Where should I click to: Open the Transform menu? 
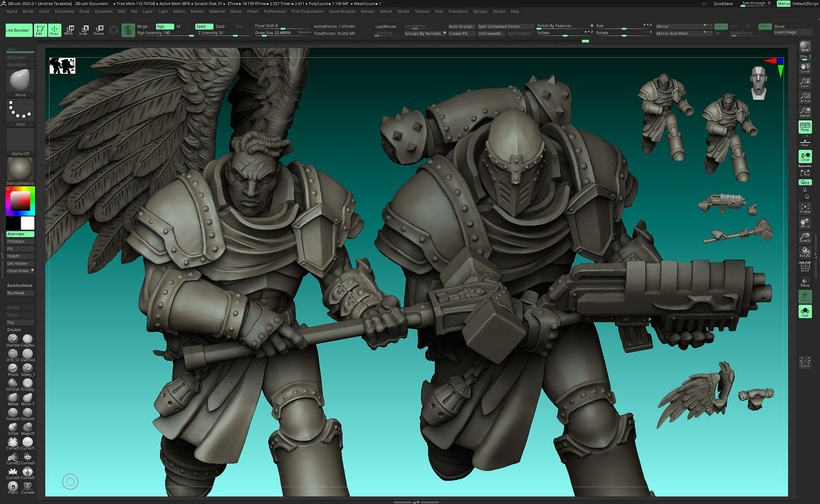(x=458, y=11)
